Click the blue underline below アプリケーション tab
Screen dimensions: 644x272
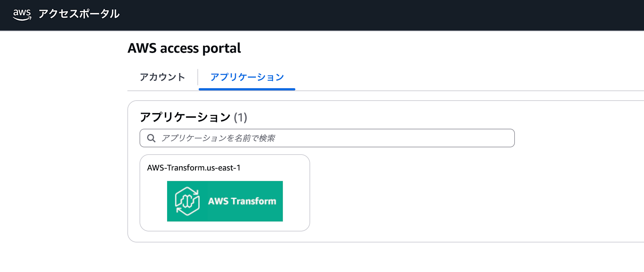click(x=247, y=89)
